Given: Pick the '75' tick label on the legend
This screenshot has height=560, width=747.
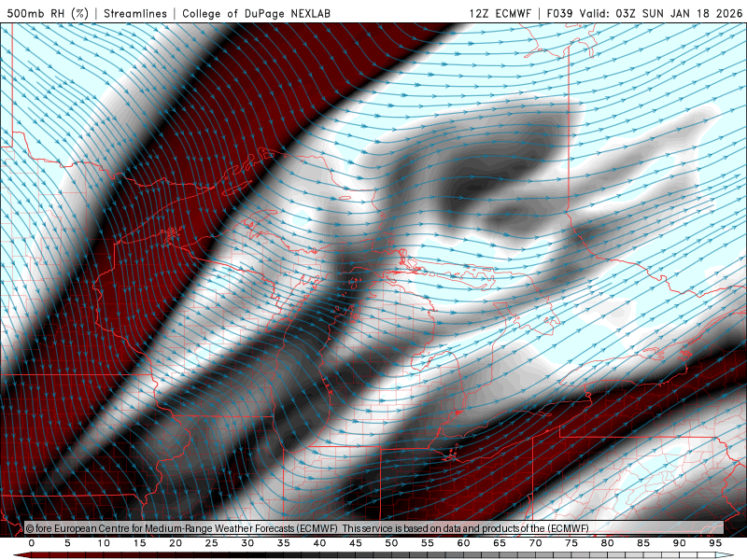Looking at the screenshot, I should click(x=571, y=543).
